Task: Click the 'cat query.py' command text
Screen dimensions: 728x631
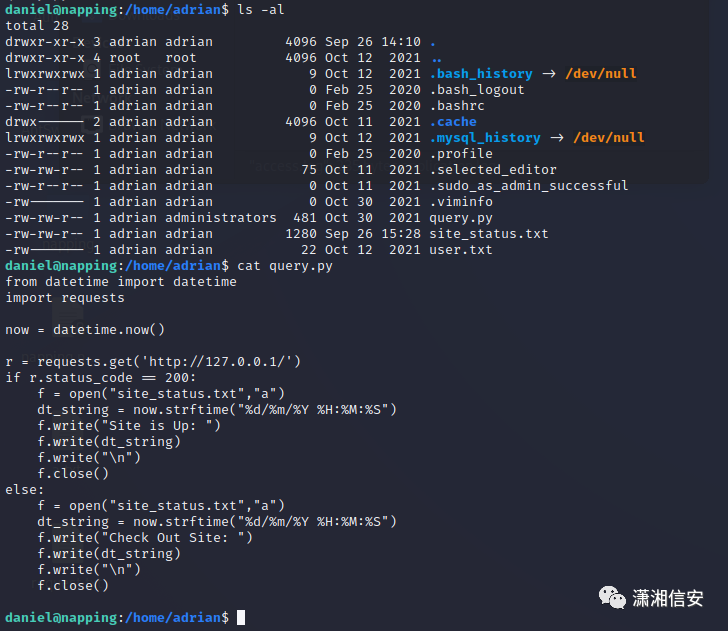Action: (285, 266)
